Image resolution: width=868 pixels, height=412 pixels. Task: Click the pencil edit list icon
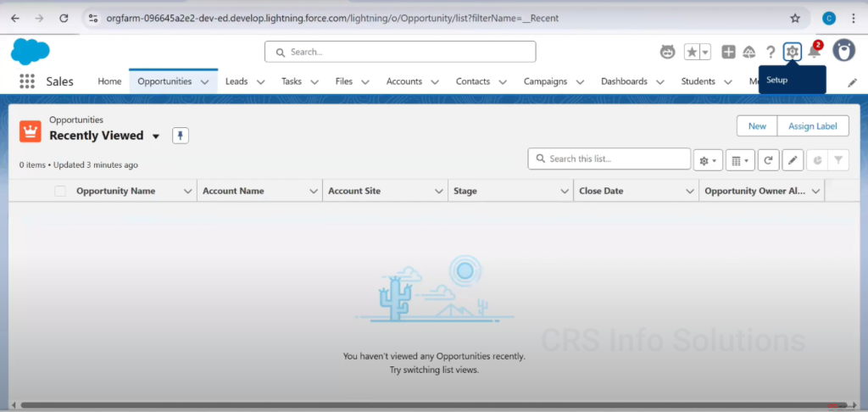(x=792, y=159)
